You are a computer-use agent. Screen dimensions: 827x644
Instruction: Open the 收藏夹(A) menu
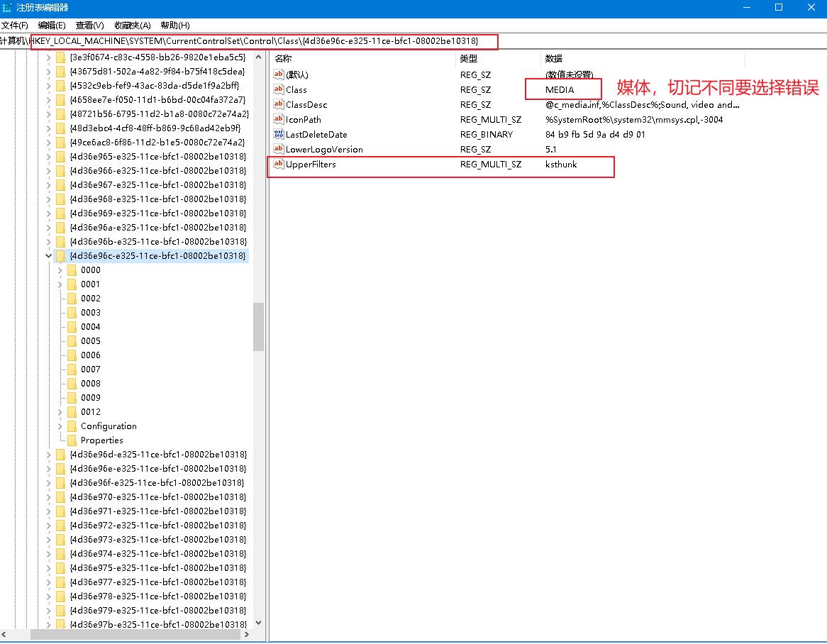133,26
